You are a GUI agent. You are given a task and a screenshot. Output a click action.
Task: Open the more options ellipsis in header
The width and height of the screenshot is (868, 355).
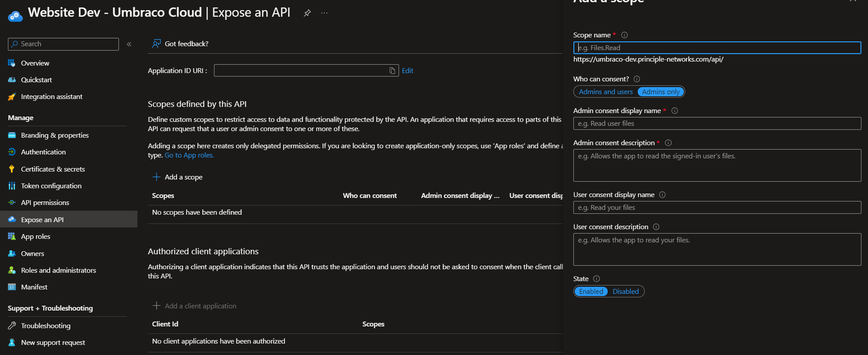pyautogui.click(x=324, y=13)
